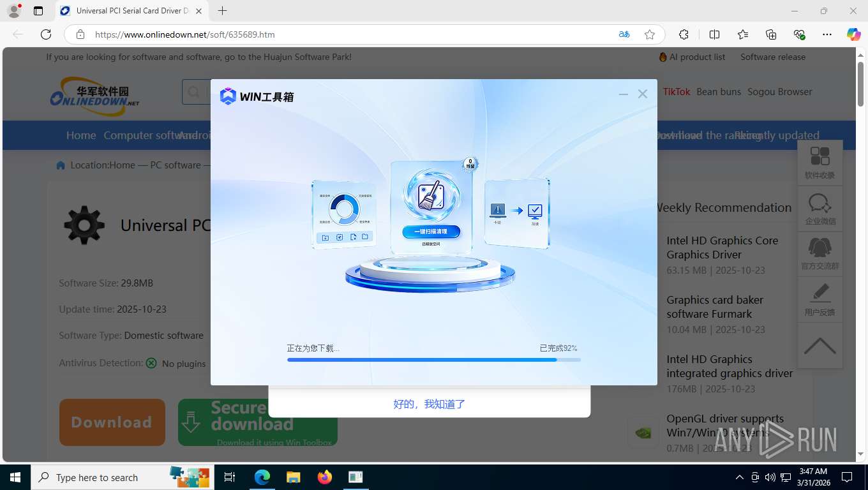Open the 用户反馈 sidebar icon
Image resolution: width=868 pixels, height=490 pixels.
[820, 300]
